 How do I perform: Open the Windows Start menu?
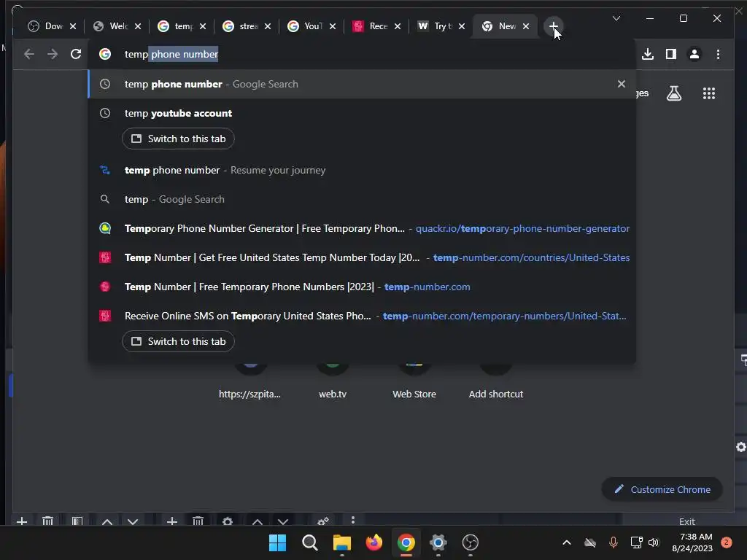coord(277,542)
